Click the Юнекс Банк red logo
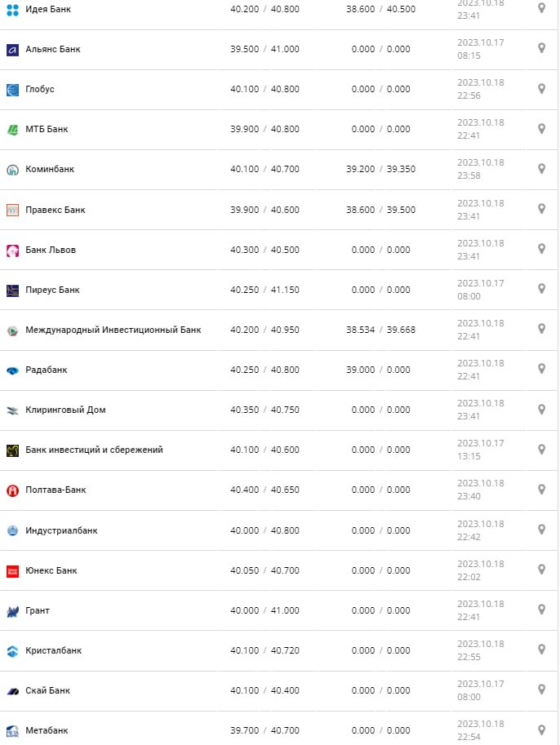 [12, 571]
